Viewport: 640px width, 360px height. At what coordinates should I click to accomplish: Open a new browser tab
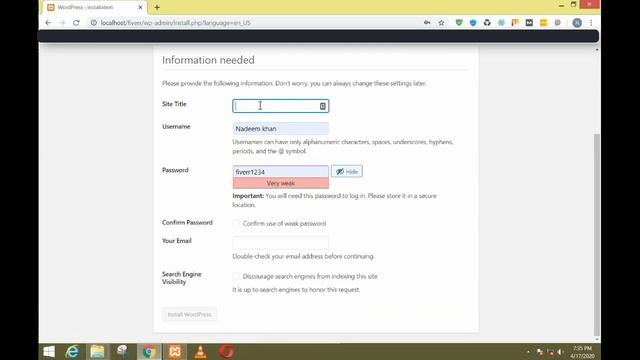(x=157, y=7)
